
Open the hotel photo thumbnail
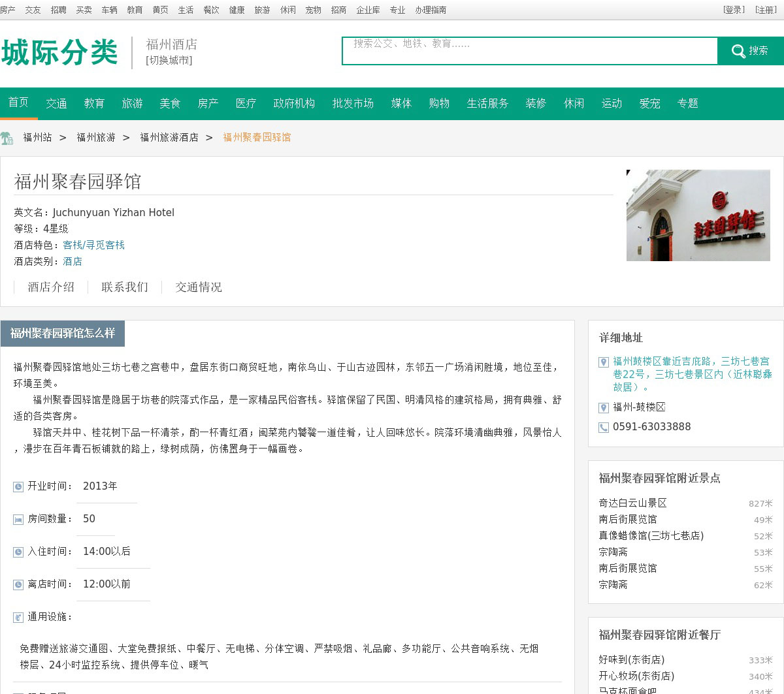[x=698, y=215]
